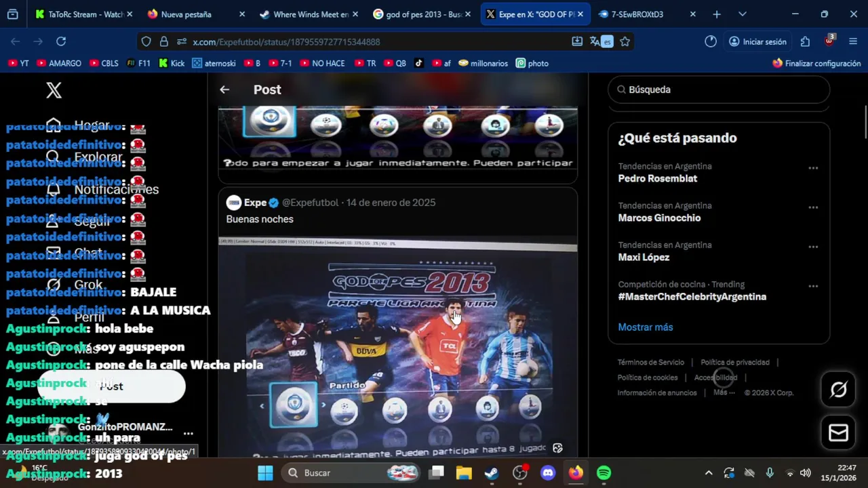Open the @Expefutbol profile handle in quoted post
The width and height of the screenshot is (868, 488).
click(x=310, y=203)
